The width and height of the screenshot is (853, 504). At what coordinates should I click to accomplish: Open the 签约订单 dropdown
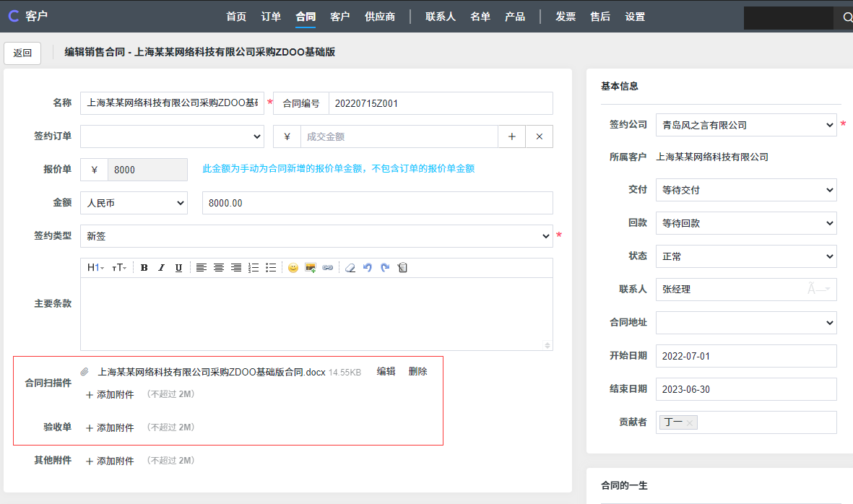[x=172, y=136]
